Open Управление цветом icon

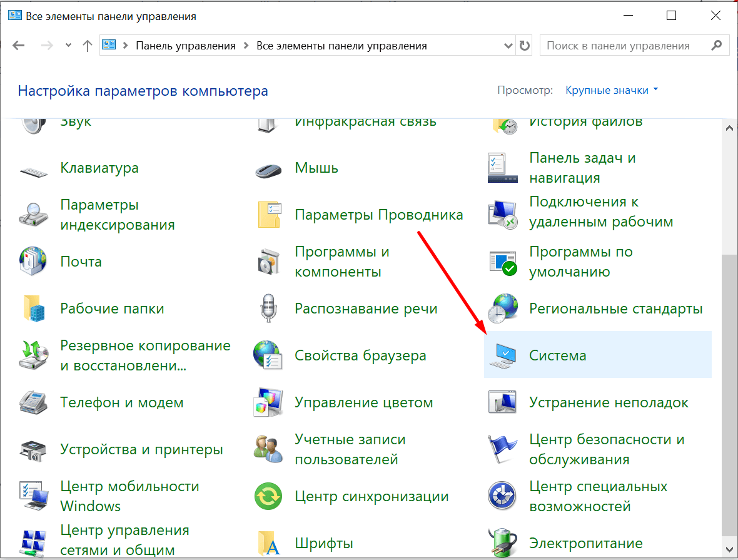point(268,402)
